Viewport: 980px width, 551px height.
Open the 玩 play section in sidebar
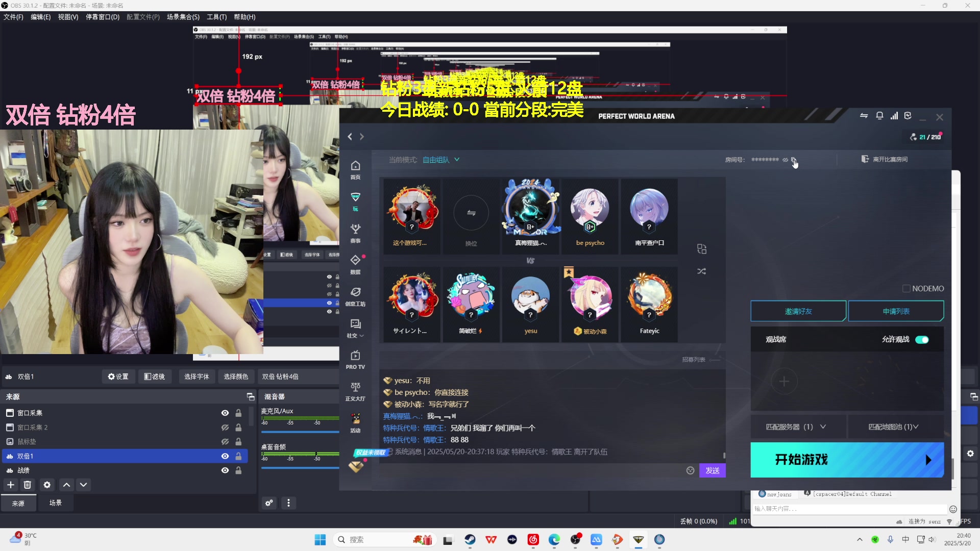coord(355,202)
